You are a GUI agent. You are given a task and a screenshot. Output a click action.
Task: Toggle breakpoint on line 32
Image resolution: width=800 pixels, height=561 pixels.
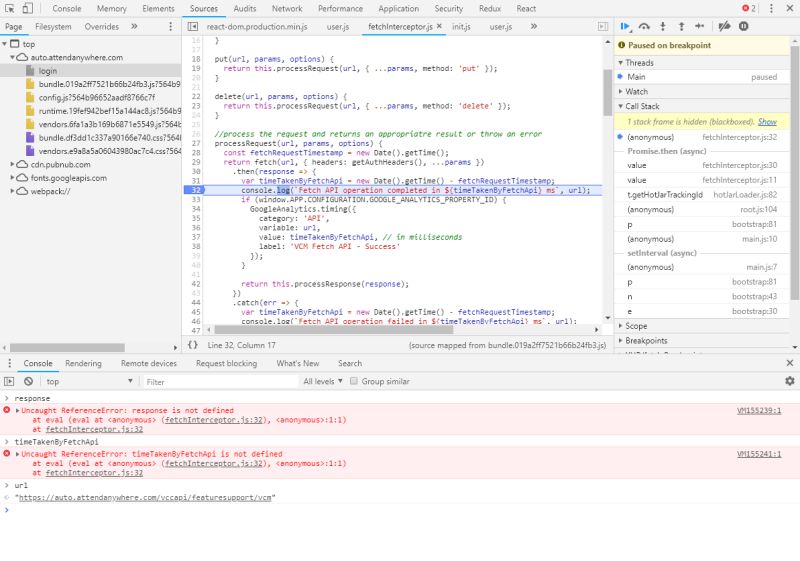coord(194,190)
